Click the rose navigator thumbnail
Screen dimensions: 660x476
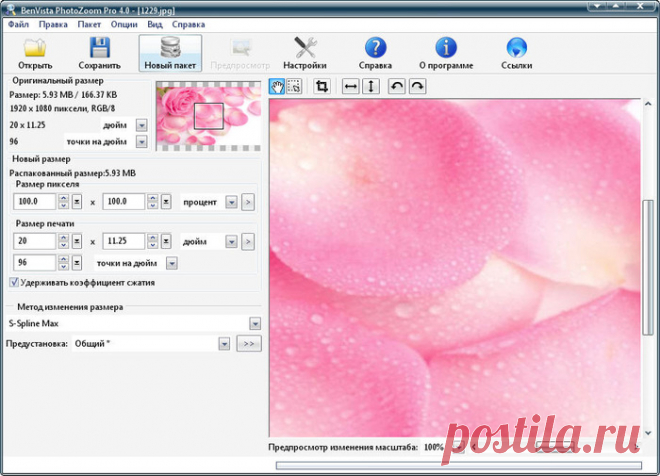pyautogui.click(x=207, y=114)
